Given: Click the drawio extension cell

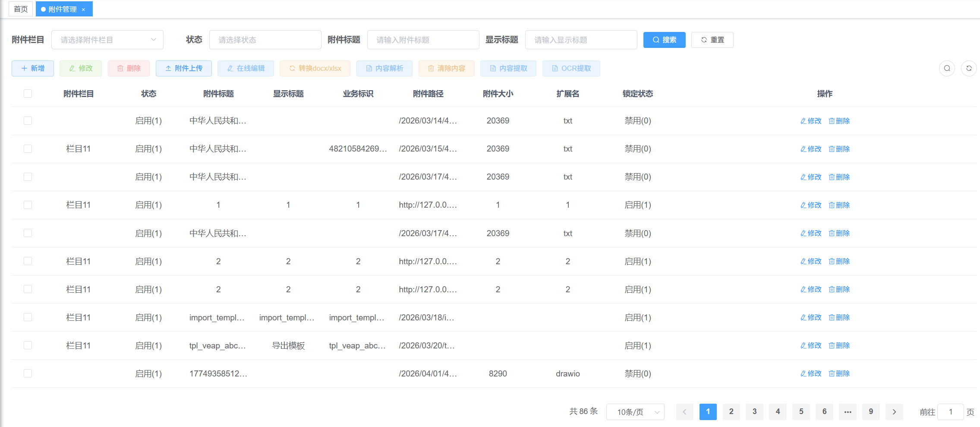Looking at the screenshot, I should coord(568,373).
